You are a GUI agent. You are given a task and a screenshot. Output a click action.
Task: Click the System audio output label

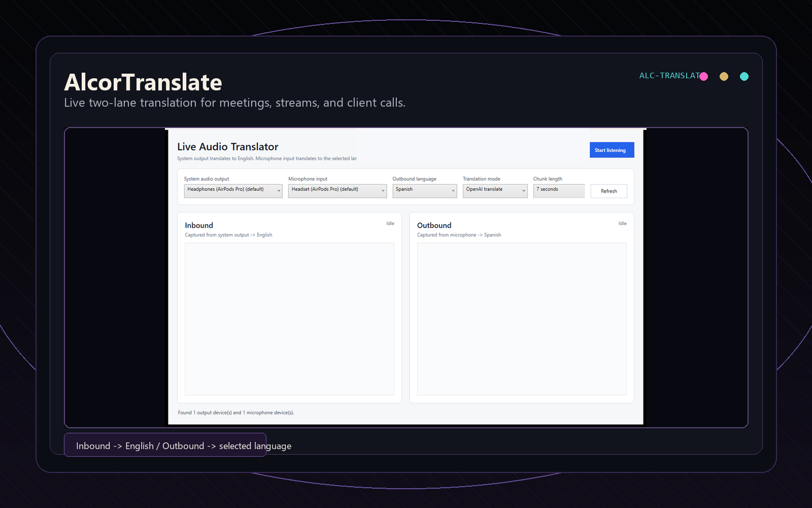207,179
